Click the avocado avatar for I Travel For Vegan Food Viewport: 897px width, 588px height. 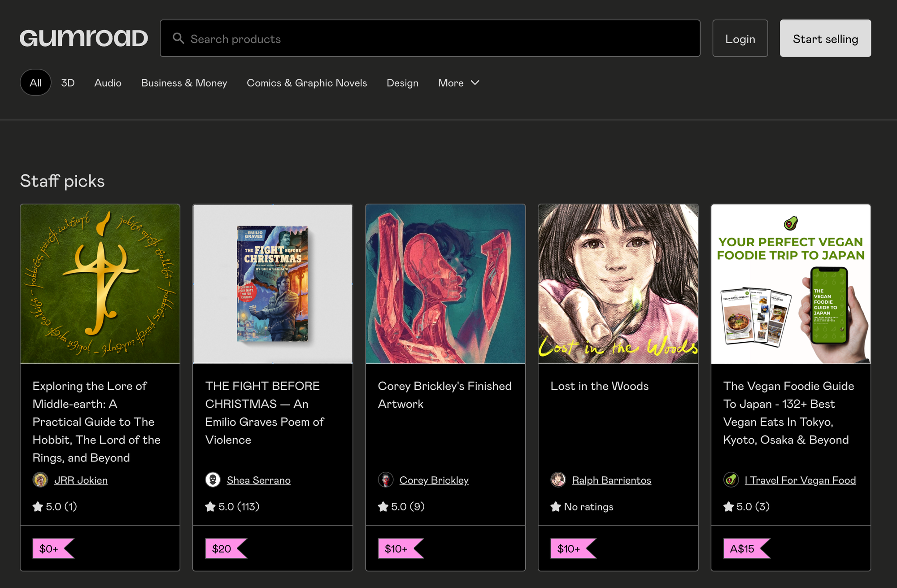pyautogui.click(x=732, y=479)
